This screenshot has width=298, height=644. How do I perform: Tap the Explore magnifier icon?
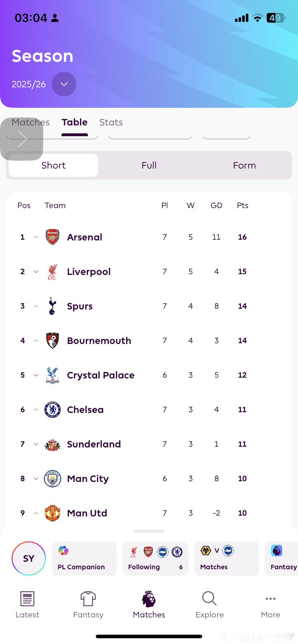tap(209, 599)
